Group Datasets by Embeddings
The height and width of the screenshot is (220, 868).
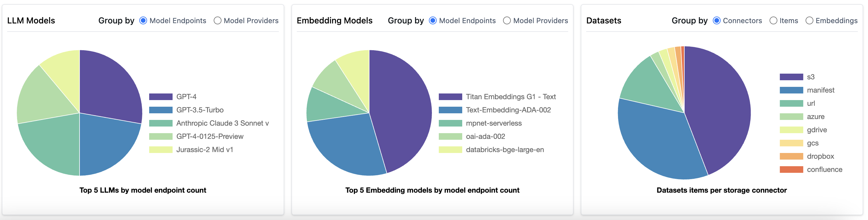tap(809, 20)
